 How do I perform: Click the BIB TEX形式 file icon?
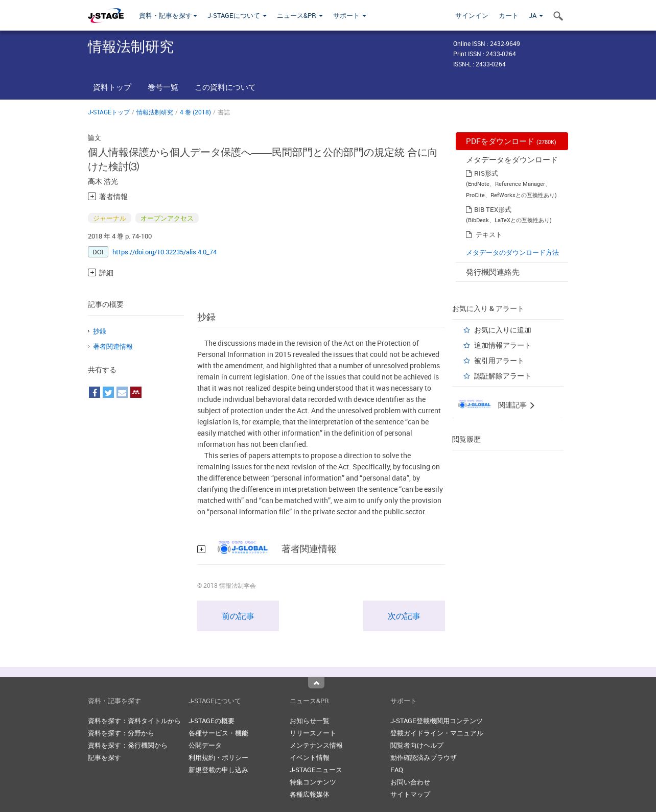tap(468, 210)
